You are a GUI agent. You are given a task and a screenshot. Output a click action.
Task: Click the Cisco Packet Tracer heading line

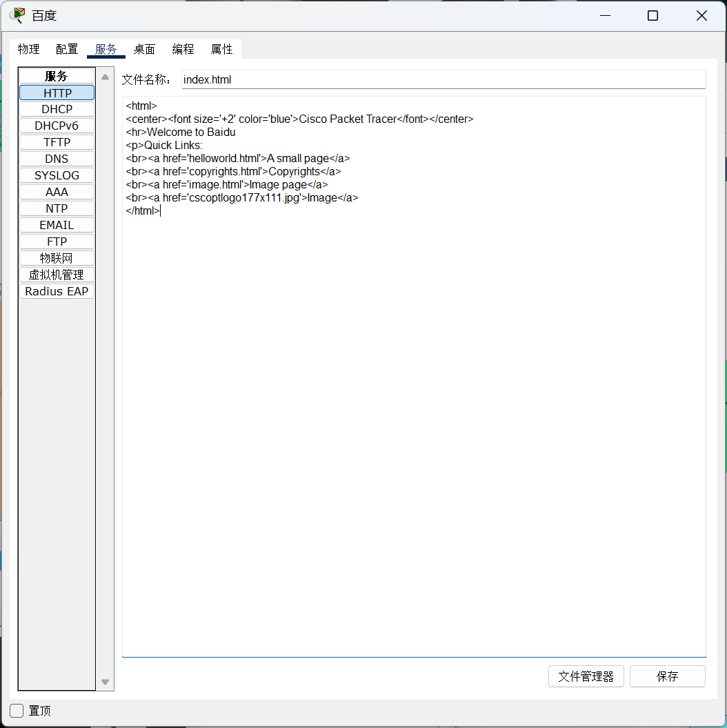point(299,119)
